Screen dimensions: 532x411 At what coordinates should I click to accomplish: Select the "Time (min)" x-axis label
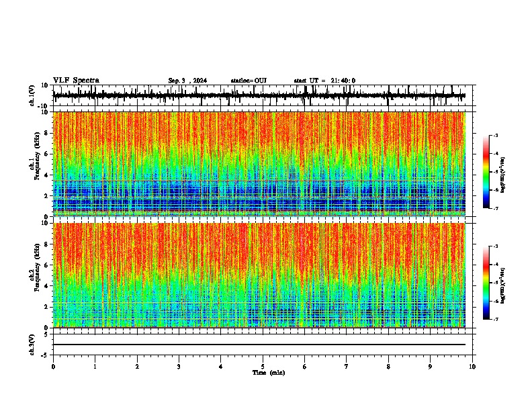tap(269, 373)
